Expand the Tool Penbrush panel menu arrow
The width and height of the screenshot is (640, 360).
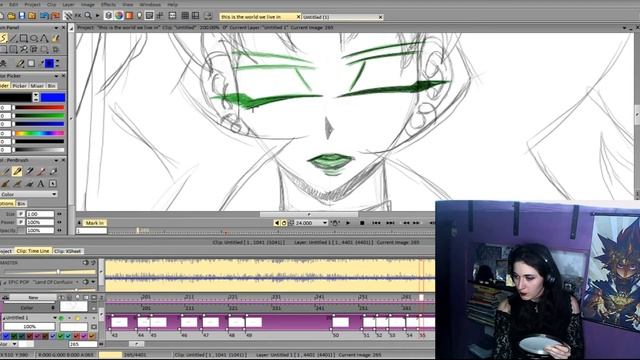coord(56,160)
